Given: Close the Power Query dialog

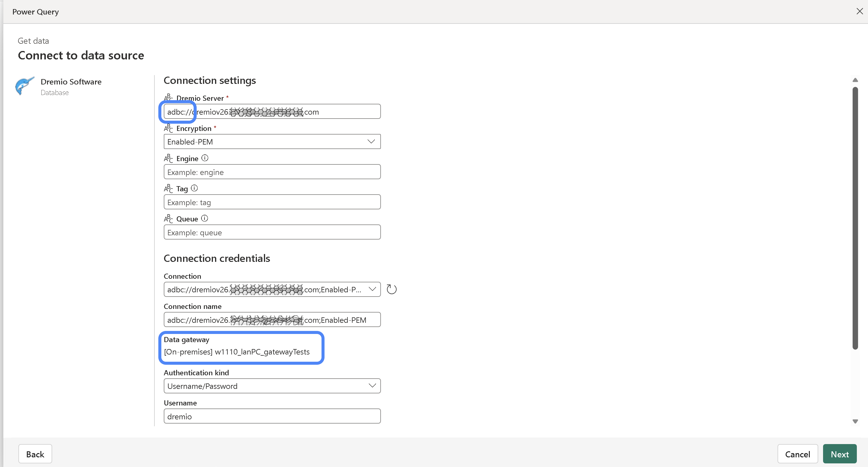Looking at the screenshot, I should point(860,11).
